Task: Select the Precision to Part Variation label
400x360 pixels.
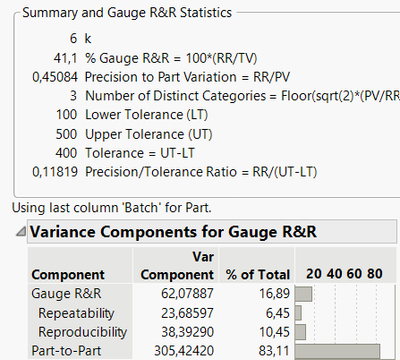Action: pyautogui.click(x=187, y=77)
